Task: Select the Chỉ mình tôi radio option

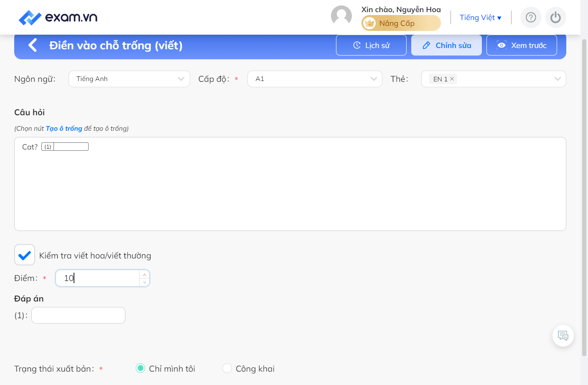Action: coord(140,368)
